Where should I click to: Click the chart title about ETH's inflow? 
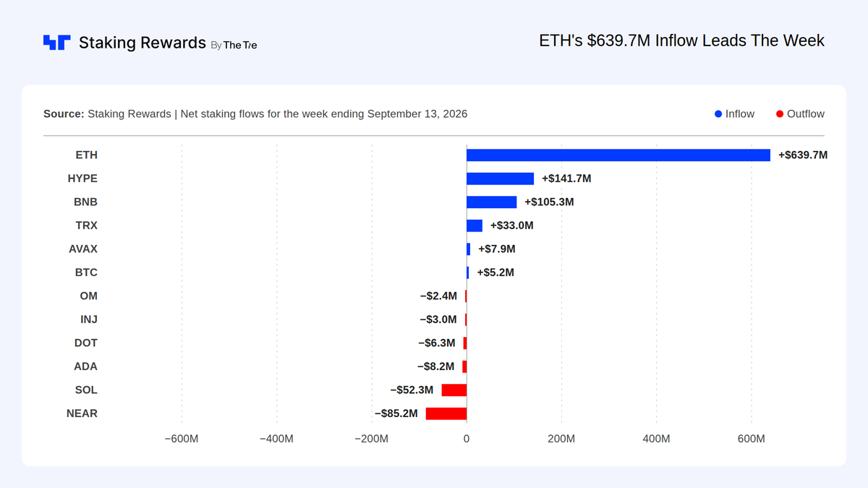pyautogui.click(x=681, y=40)
